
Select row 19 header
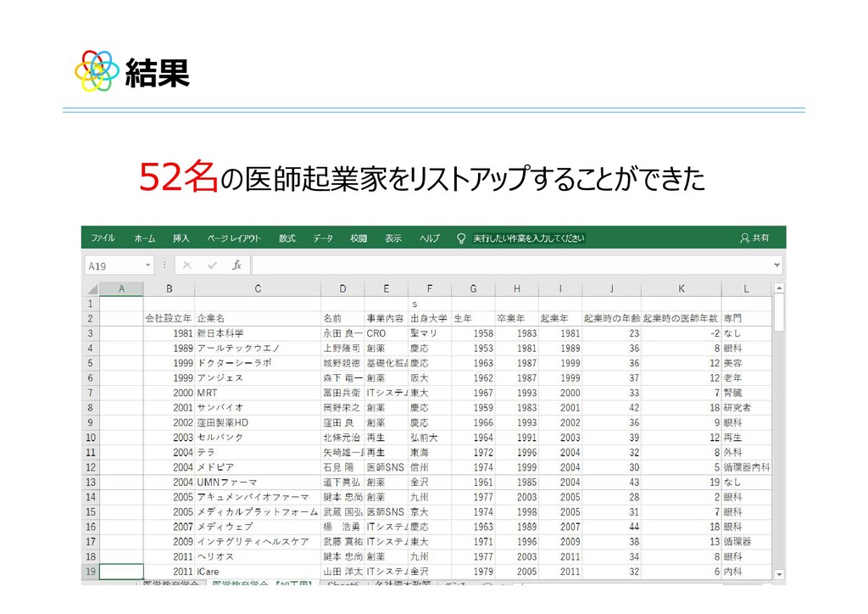tap(91, 572)
